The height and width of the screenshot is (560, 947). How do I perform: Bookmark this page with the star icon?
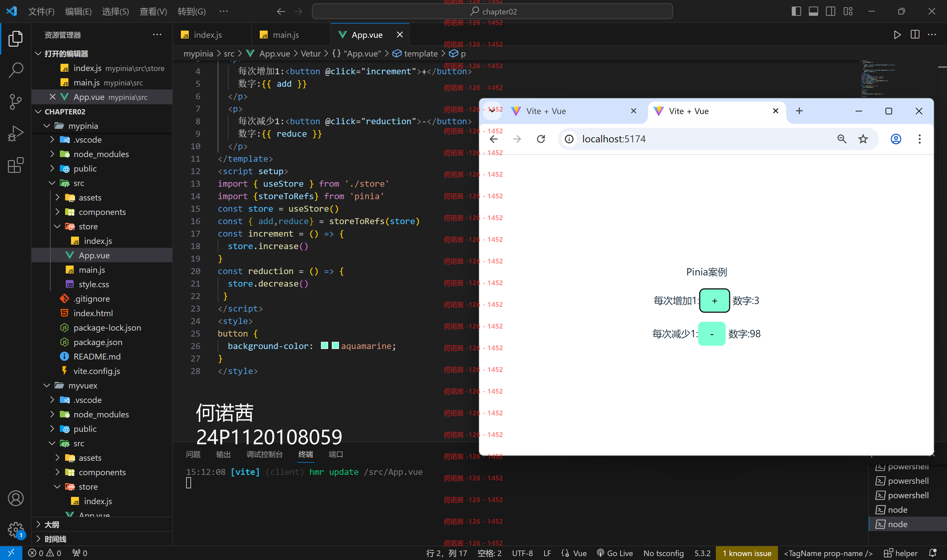click(863, 139)
